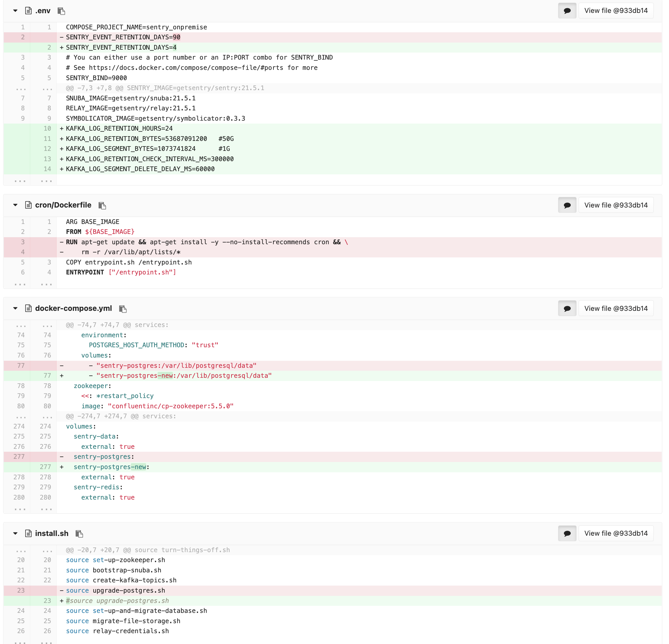The height and width of the screenshot is (644, 669).
Task: Click the file icon next to install.sh
Action: click(x=28, y=533)
